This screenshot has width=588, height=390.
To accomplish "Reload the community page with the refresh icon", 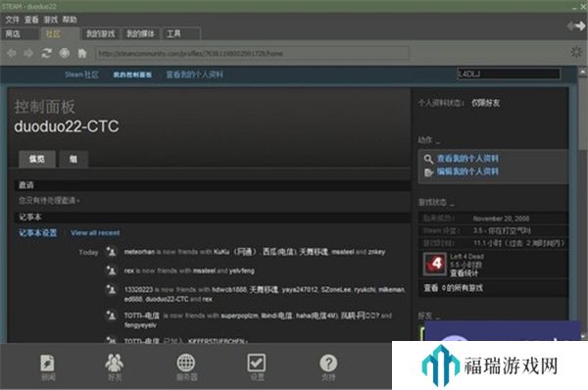I will (46, 53).
